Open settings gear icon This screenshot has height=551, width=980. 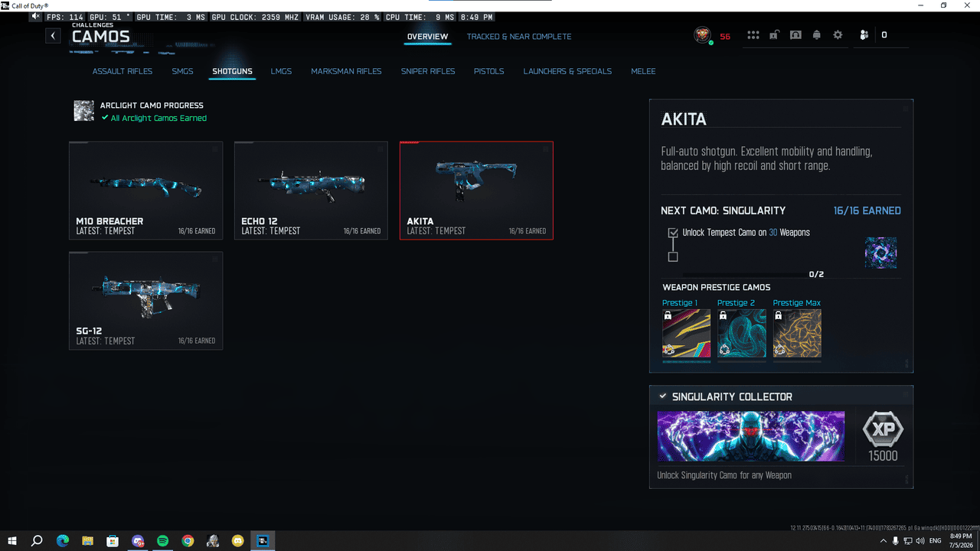(x=838, y=35)
